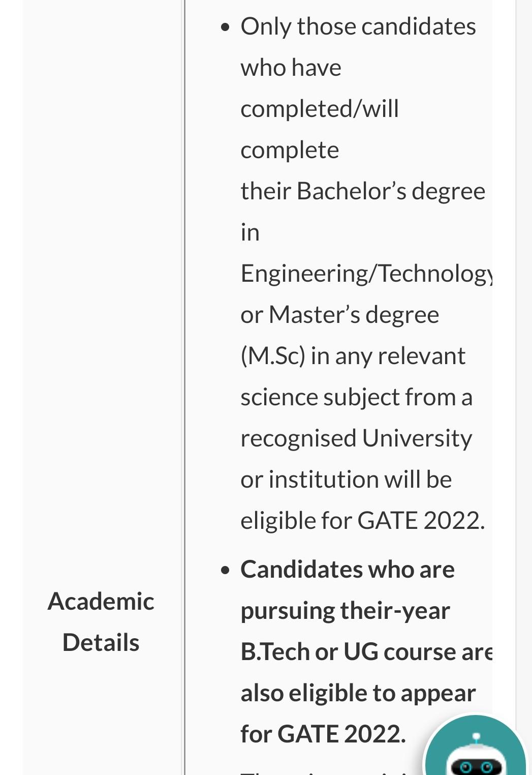Click the "Engineering/Technology" text
532x775 pixels.
[366, 274]
